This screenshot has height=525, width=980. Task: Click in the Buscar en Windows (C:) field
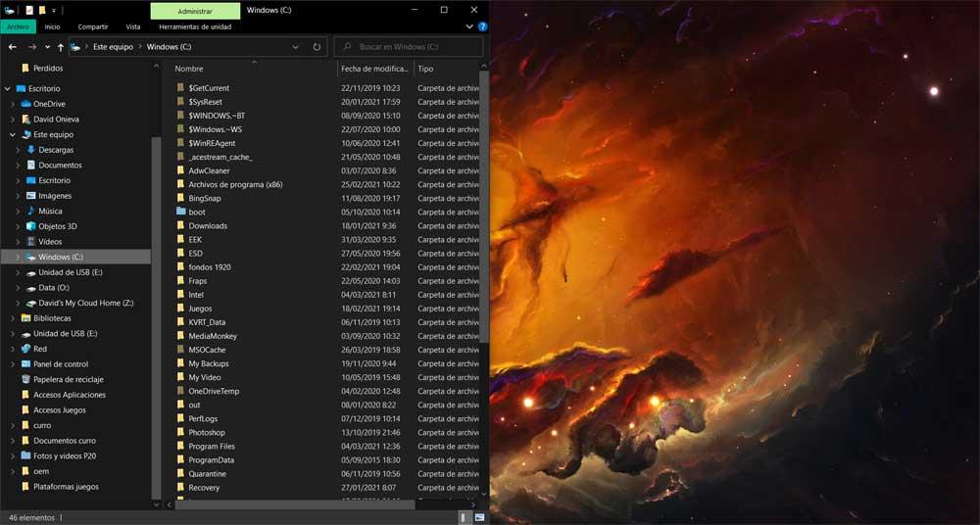[x=408, y=47]
